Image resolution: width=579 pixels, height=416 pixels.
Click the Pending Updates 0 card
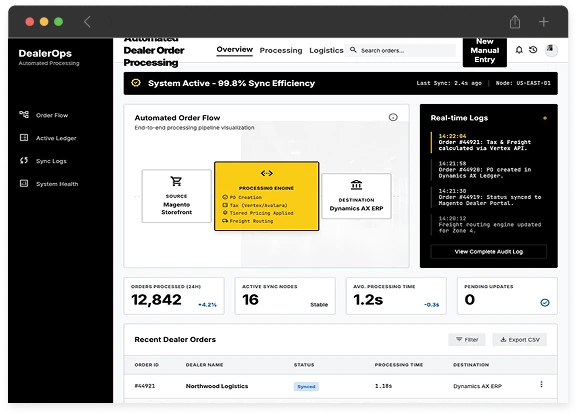coord(507,296)
